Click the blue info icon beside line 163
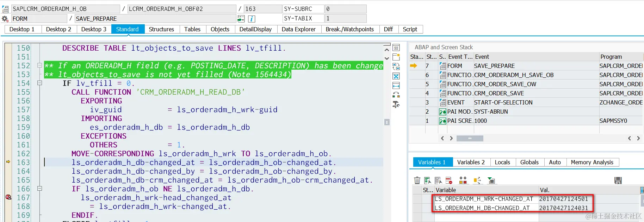The image size is (644, 222). pos(252,19)
